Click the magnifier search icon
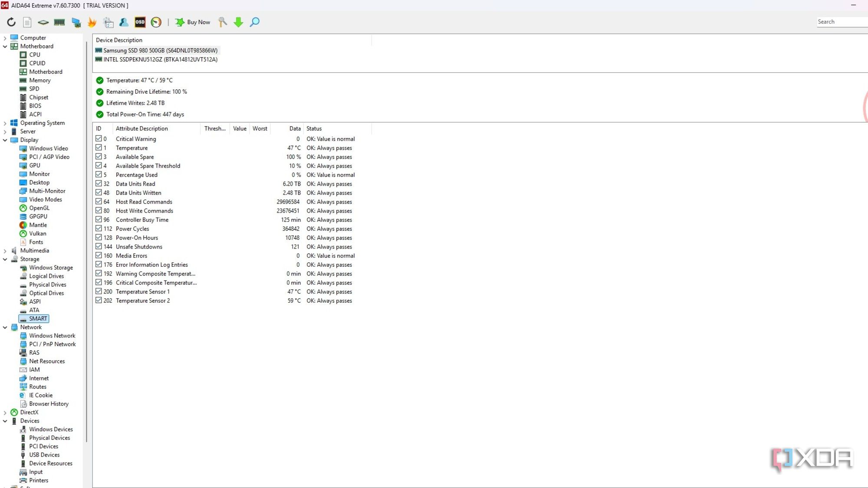The width and height of the screenshot is (868, 488). (255, 22)
